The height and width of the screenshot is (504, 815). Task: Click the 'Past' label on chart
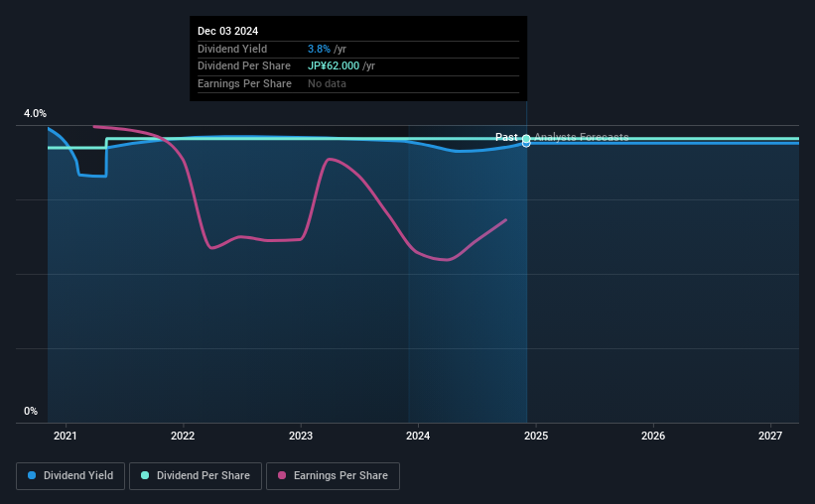(506, 137)
